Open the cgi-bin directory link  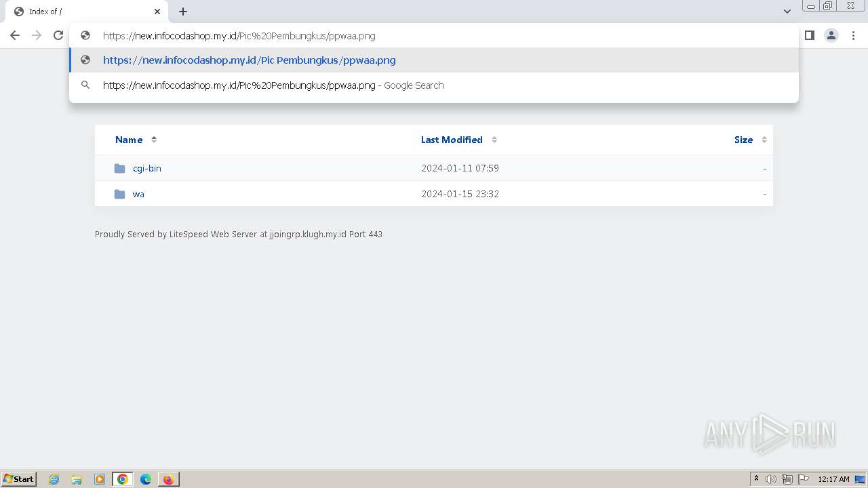pyautogui.click(x=147, y=168)
